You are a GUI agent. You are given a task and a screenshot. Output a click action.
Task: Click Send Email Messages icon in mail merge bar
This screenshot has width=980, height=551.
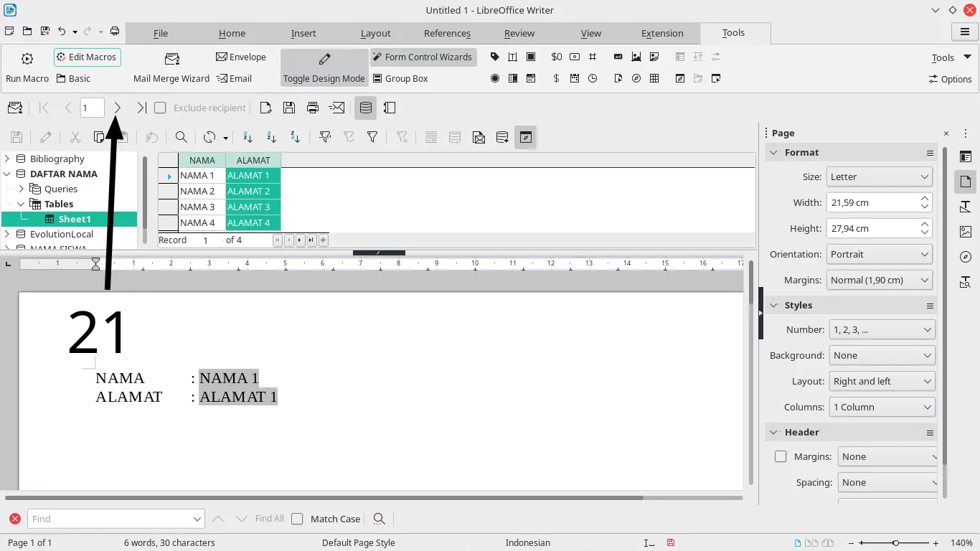coord(336,108)
